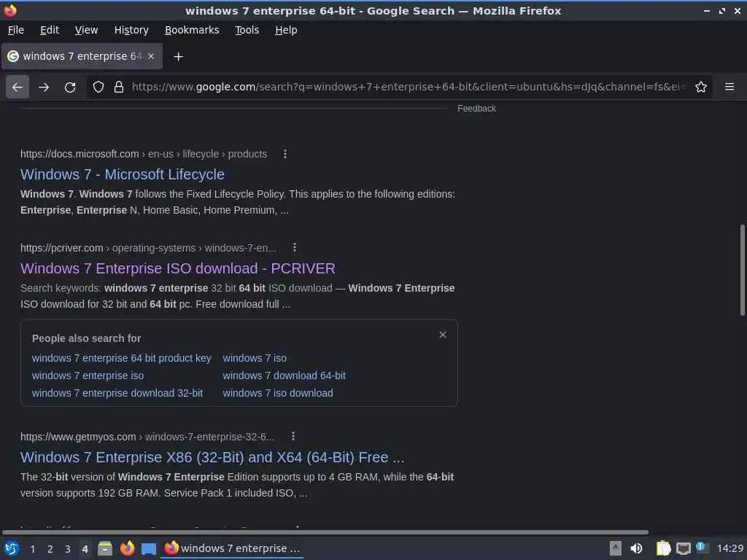
Task: Open a new tab with the plus button
Action: click(x=178, y=57)
